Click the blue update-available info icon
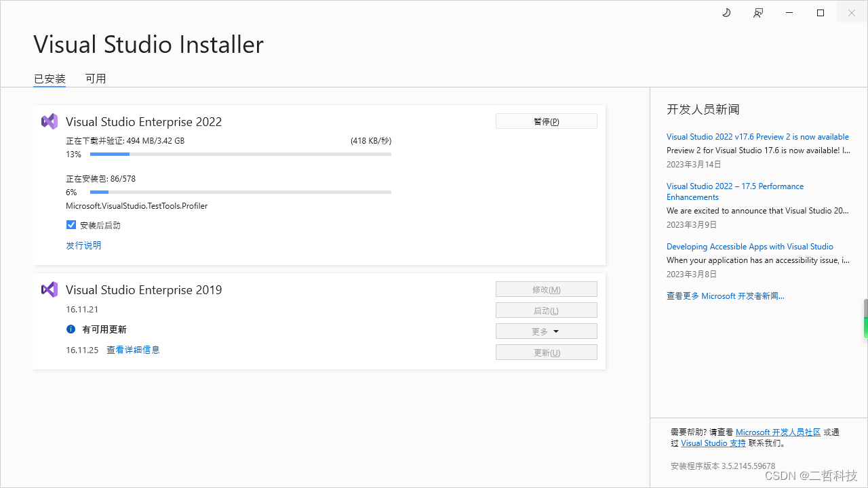868x488 pixels. click(x=71, y=329)
